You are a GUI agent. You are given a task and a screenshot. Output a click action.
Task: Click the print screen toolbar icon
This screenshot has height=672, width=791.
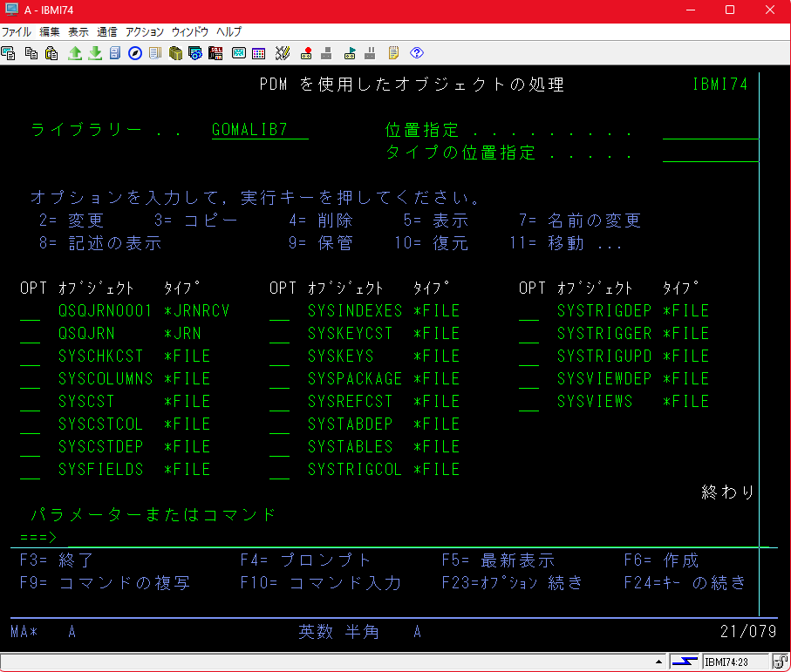pos(9,53)
